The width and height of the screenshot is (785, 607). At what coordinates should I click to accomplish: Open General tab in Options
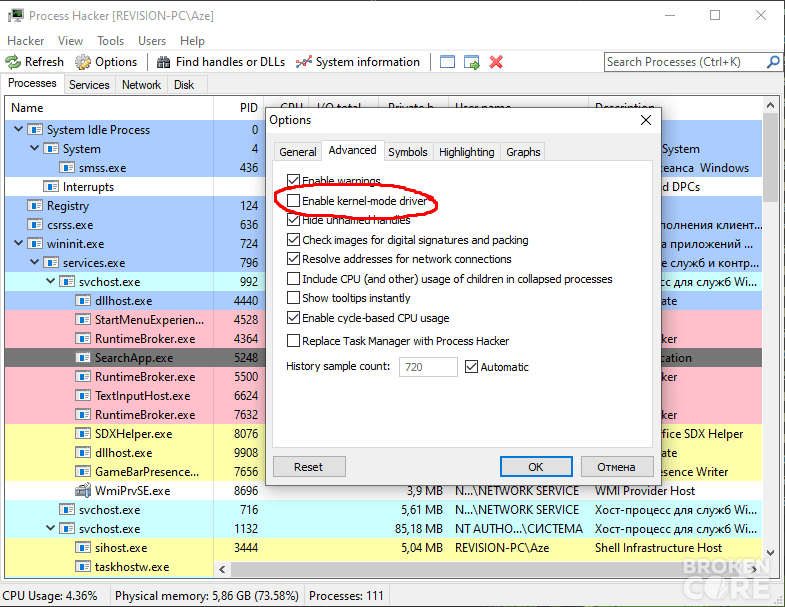[x=298, y=152]
